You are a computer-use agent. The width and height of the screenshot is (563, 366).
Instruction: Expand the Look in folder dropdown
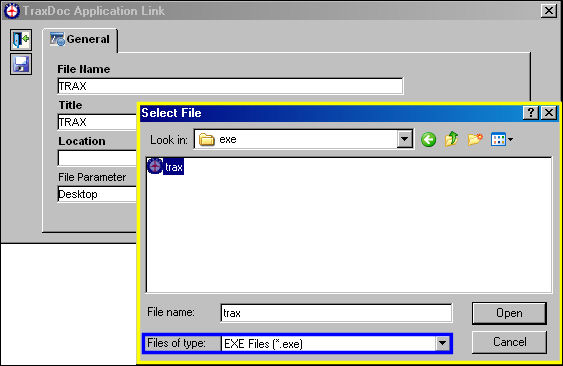tap(405, 139)
